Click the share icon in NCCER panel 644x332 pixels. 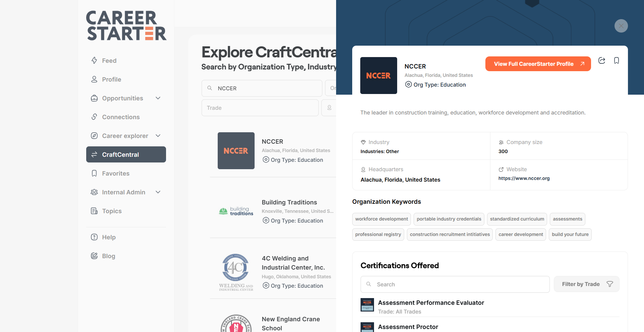[x=602, y=61]
